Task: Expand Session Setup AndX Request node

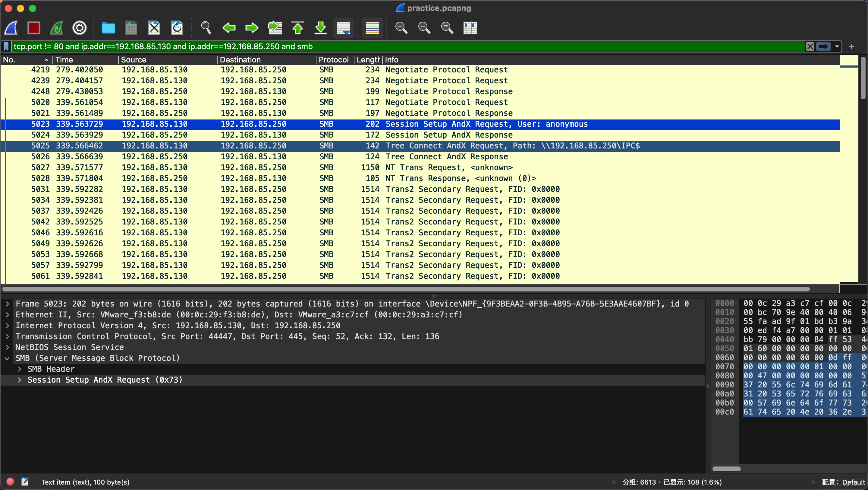Action: (20, 380)
